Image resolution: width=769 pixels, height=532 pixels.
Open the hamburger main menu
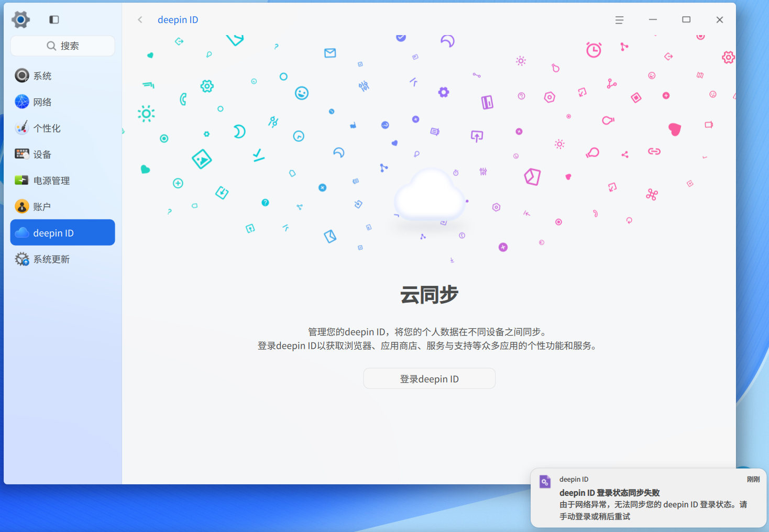click(x=619, y=20)
